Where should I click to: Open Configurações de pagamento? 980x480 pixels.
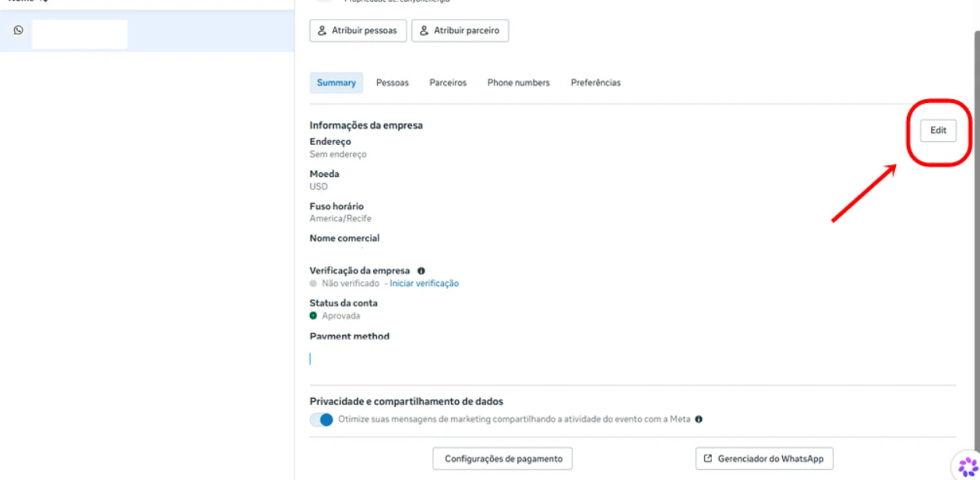click(x=502, y=459)
